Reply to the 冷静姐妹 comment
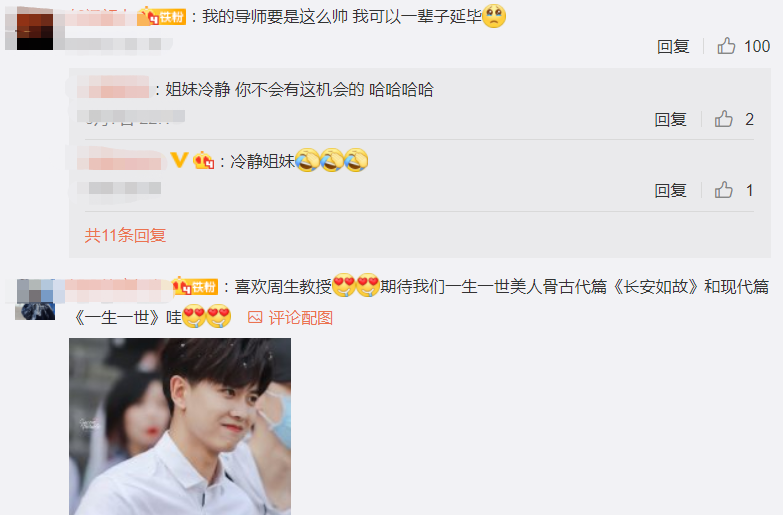The width and height of the screenshot is (783, 515). (x=670, y=190)
